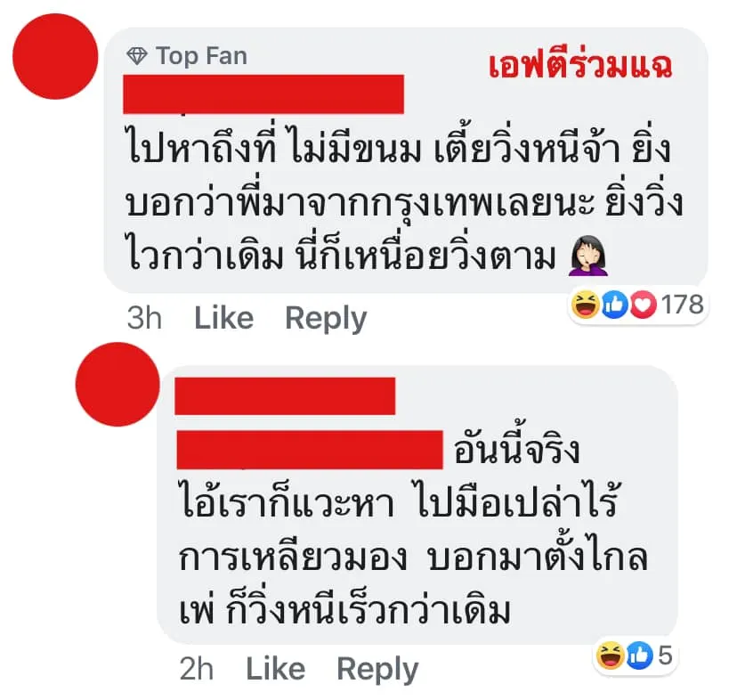View the 5 reactions count on the reply
The width and height of the screenshot is (737, 700).
tap(665, 655)
